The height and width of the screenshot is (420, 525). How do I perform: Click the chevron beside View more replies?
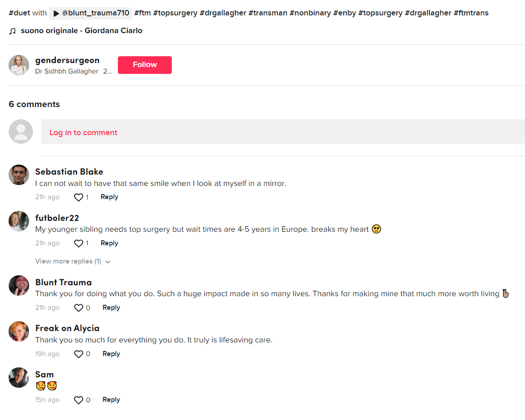(107, 262)
